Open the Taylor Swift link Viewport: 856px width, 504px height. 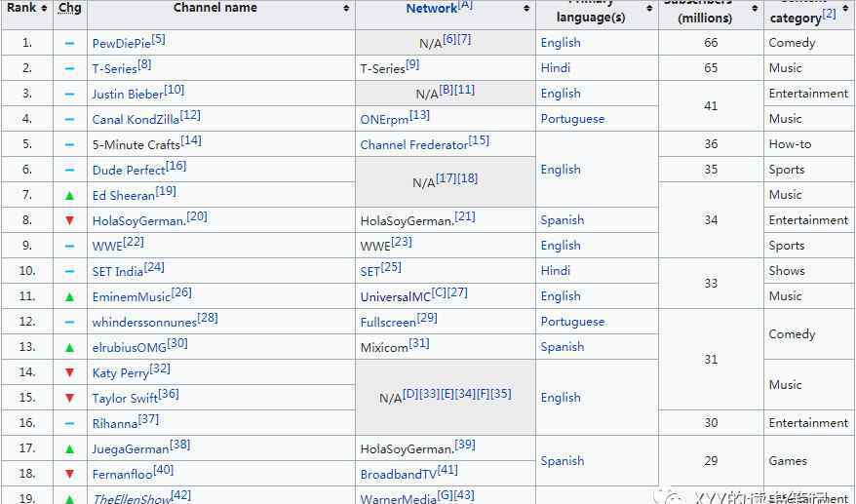(125, 398)
